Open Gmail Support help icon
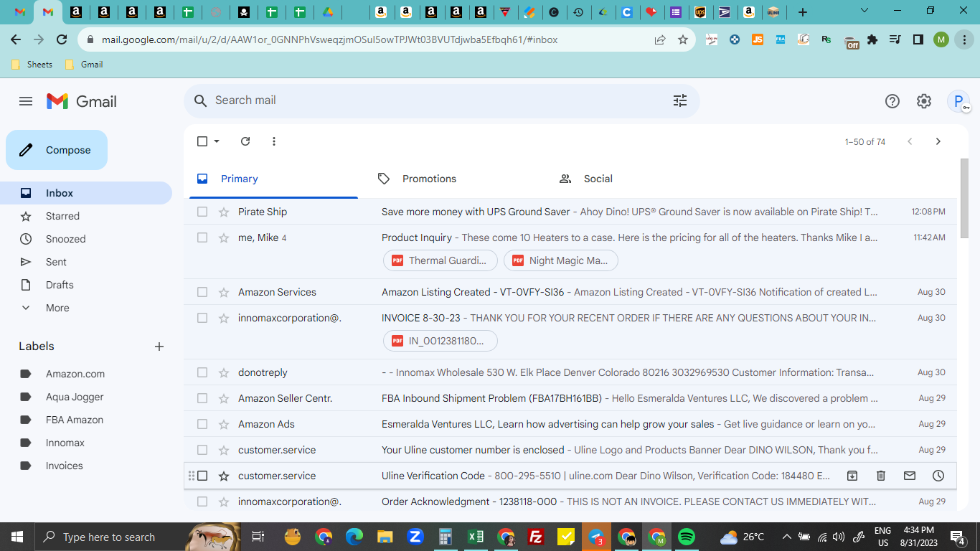Image resolution: width=980 pixels, height=551 pixels. coord(892,101)
